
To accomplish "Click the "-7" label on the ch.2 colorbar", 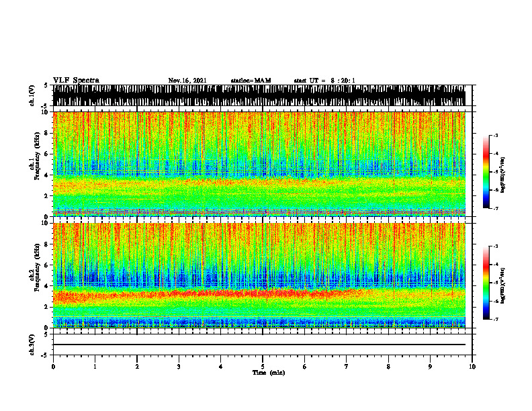I will pyautogui.click(x=496, y=319).
